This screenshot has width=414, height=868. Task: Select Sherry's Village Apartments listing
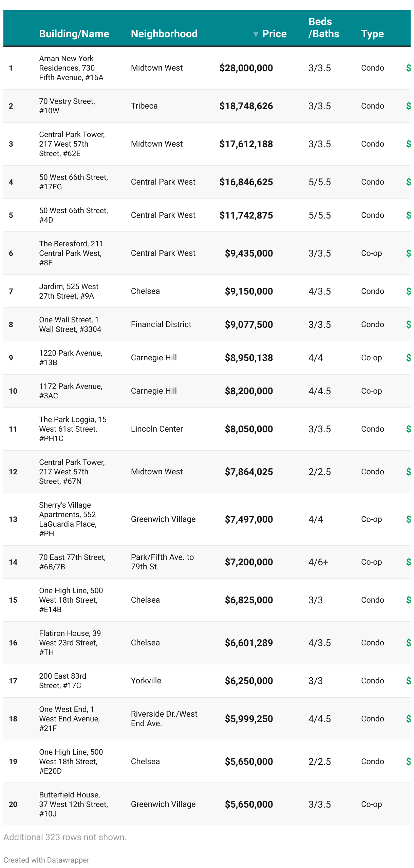(68, 519)
